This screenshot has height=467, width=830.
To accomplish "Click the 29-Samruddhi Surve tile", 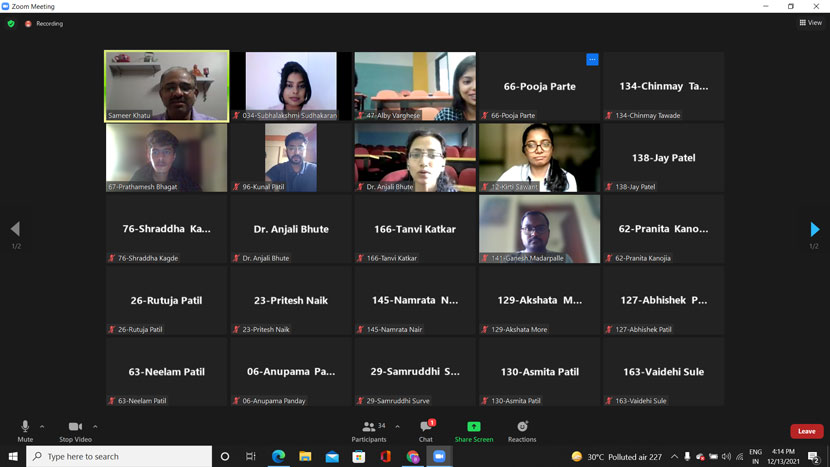I will click(x=415, y=372).
